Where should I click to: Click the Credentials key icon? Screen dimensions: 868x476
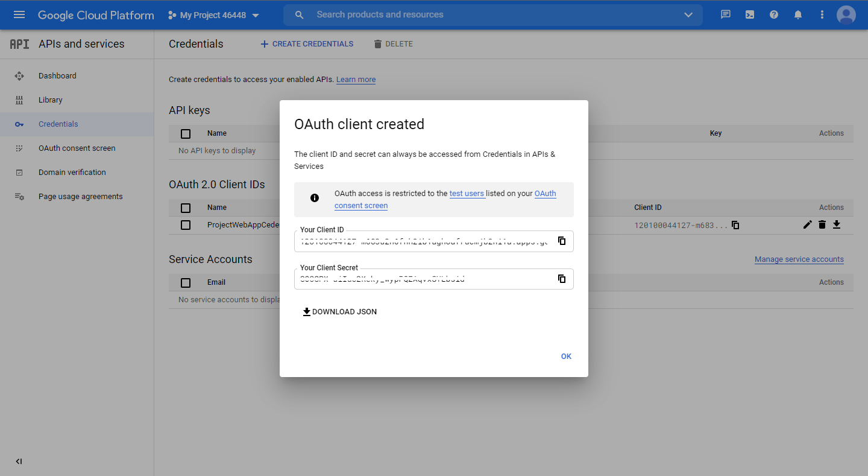pyautogui.click(x=19, y=124)
